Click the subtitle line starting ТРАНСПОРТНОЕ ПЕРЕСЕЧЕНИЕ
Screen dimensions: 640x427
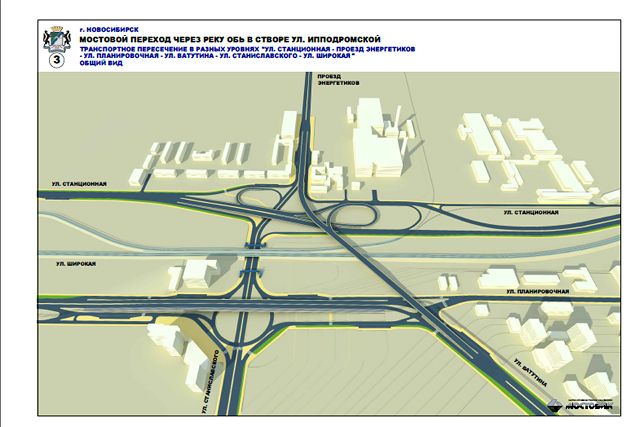(x=230, y=45)
